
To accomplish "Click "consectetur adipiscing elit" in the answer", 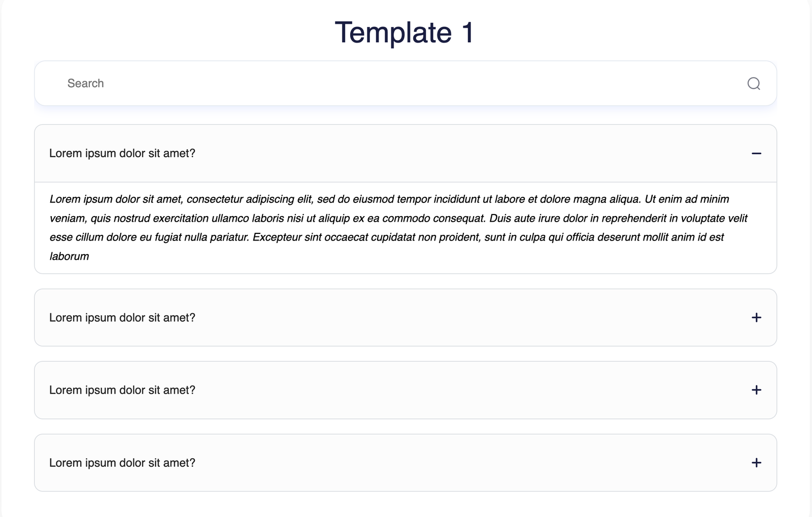I will pos(250,199).
